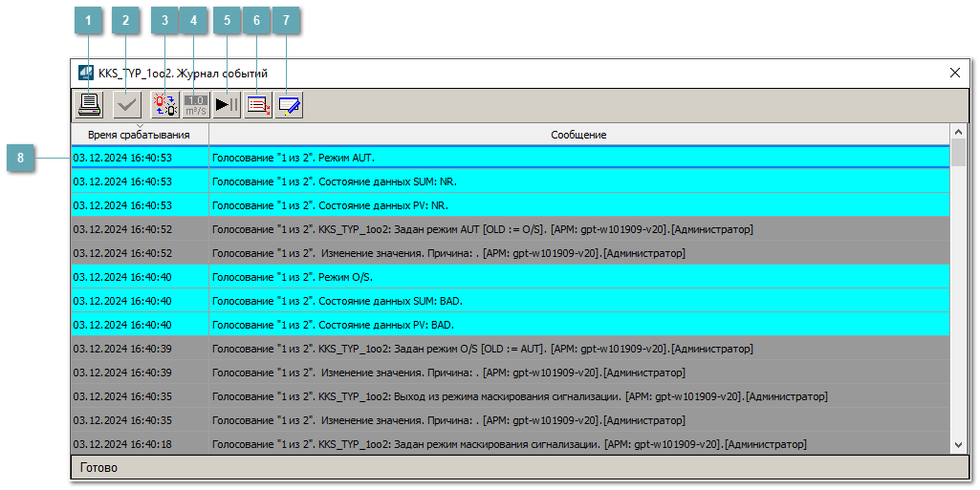
Task: Select the 'Режим O/S' event row
Action: (511, 277)
